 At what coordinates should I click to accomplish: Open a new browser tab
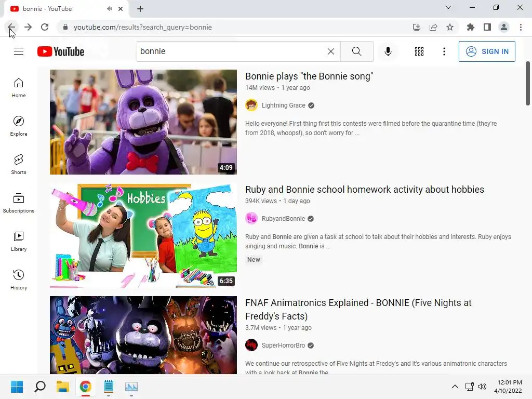[140, 9]
